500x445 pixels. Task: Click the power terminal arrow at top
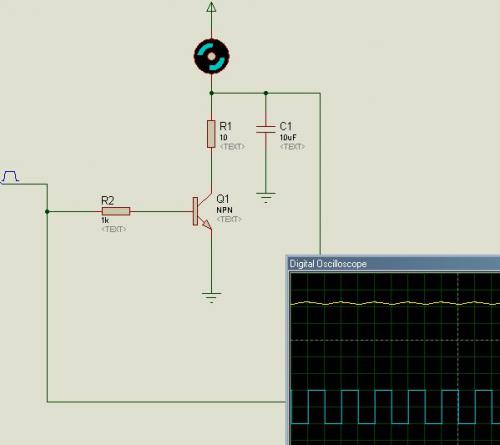[211, 7]
